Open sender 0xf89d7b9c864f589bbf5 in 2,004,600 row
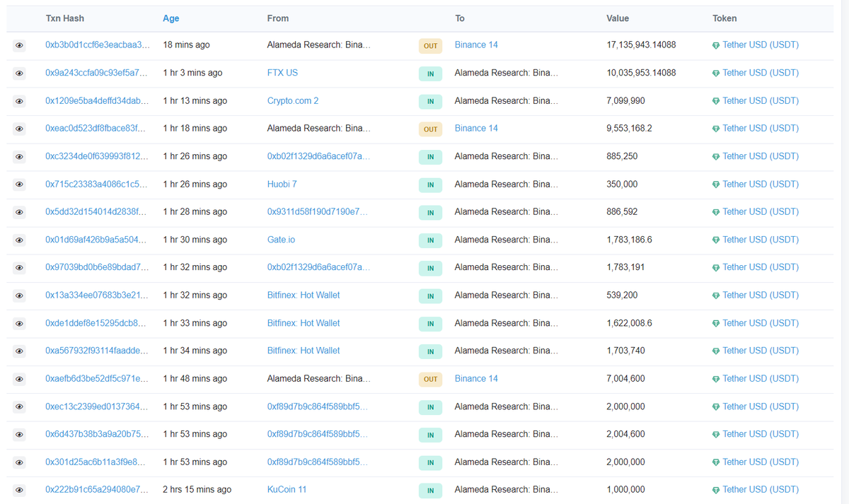849x504 pixels. (318, 434)
